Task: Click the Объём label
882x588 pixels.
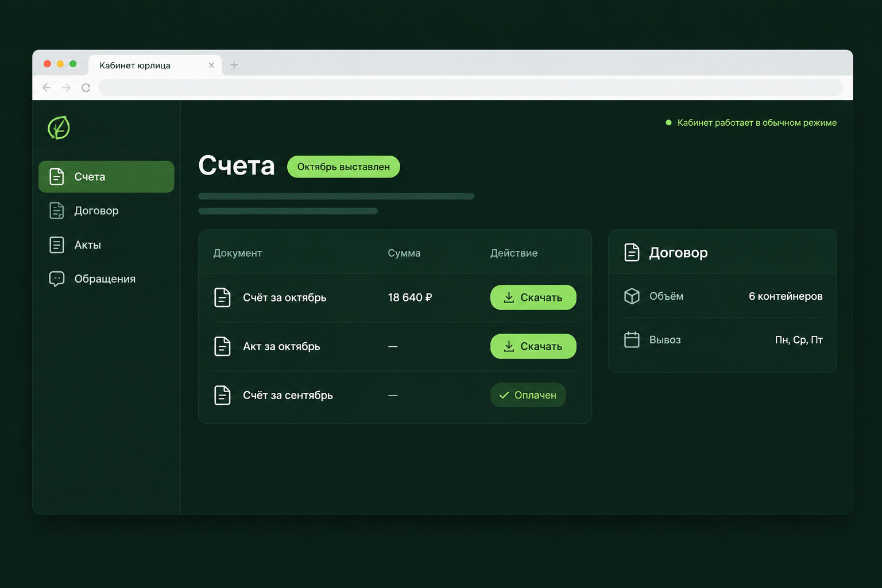Action: tap(666, 296)
